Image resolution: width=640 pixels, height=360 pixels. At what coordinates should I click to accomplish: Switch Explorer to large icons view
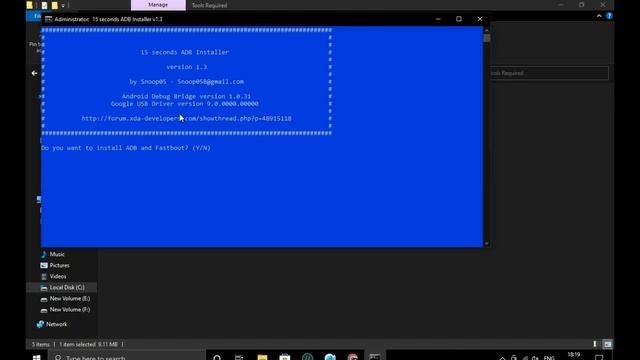click(608, 344)
